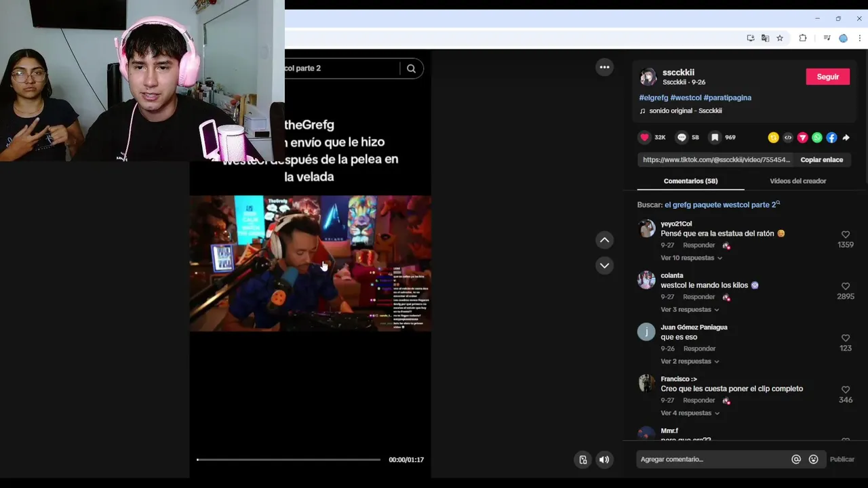Select the TikTok video URL field
Viewport: 868px width, 488px height.
[x=717, y=160]
